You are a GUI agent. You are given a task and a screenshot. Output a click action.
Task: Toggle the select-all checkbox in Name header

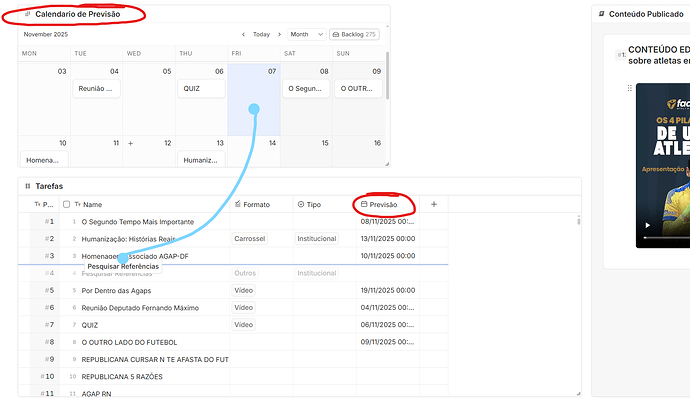pyautogui.click(x=66, y=204)
